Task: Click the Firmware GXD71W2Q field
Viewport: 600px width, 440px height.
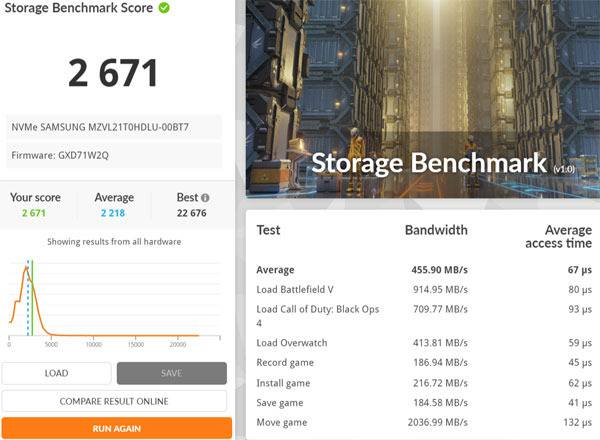Action: [116, 155]
